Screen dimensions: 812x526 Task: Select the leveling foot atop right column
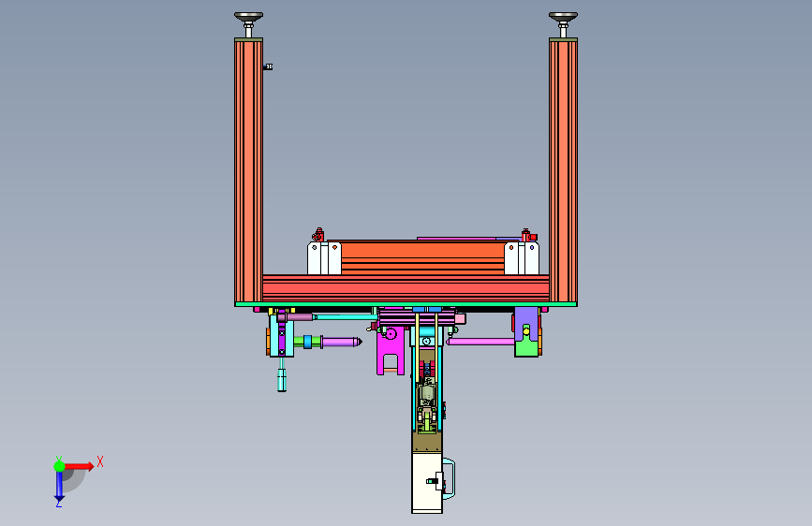[563, 25]
